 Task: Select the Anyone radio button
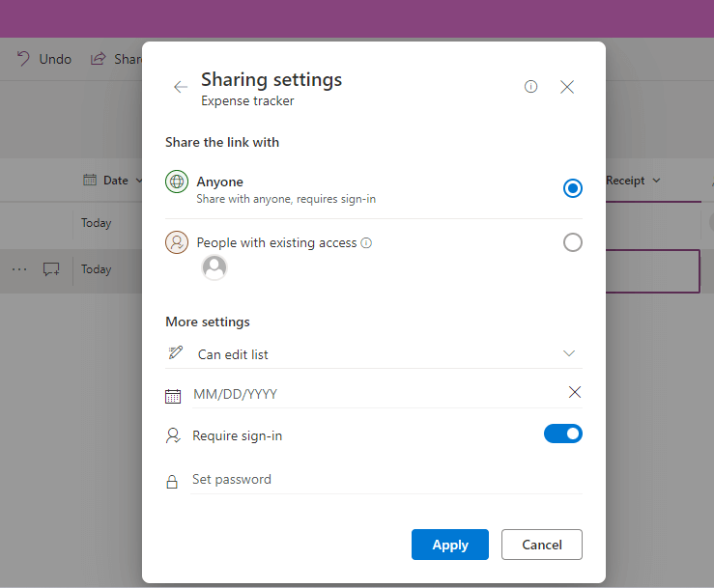573,188
